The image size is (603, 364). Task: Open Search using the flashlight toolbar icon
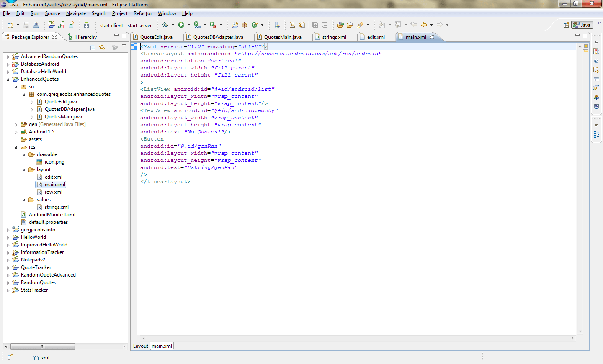click(361, 24)
